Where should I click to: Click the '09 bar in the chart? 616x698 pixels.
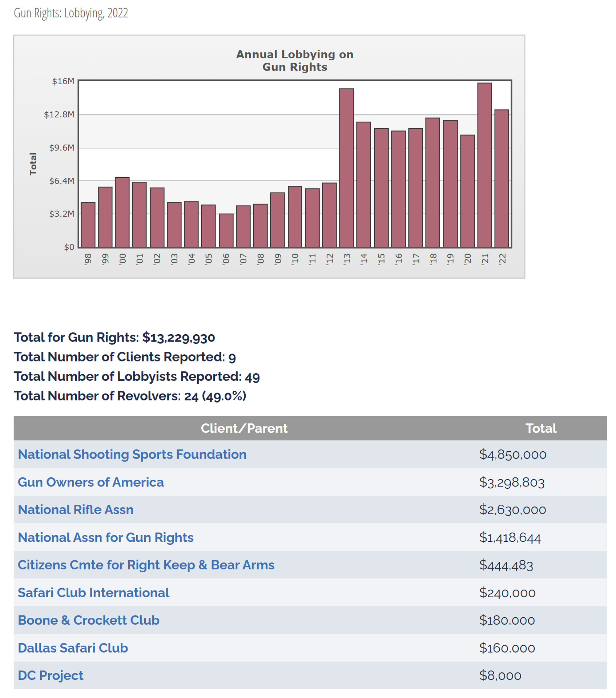point(277,220)
